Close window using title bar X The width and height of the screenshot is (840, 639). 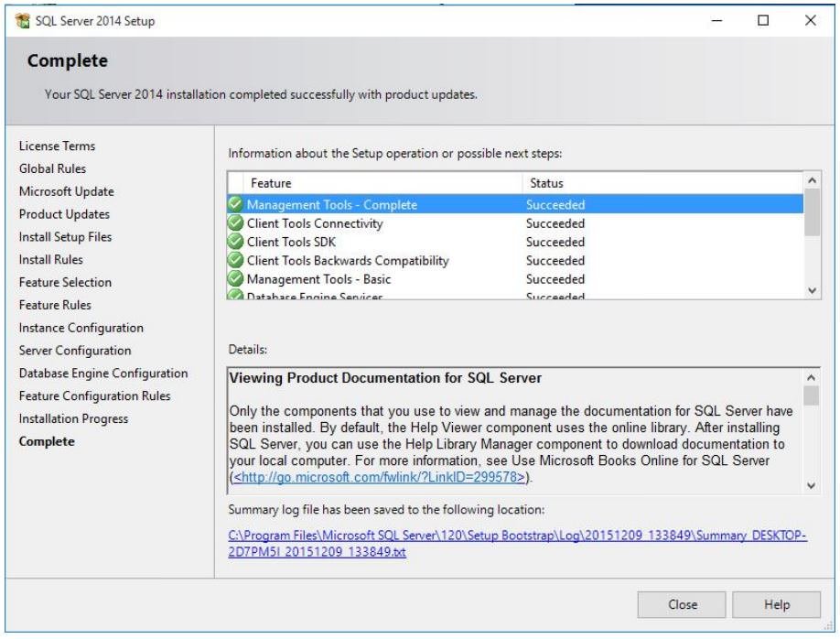coord(810,20)
